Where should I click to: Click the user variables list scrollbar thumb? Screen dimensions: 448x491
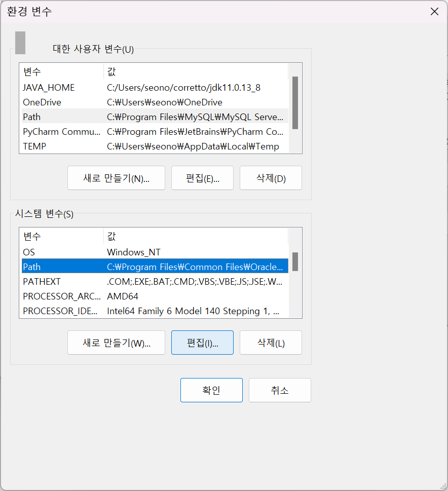pos(295,103)
